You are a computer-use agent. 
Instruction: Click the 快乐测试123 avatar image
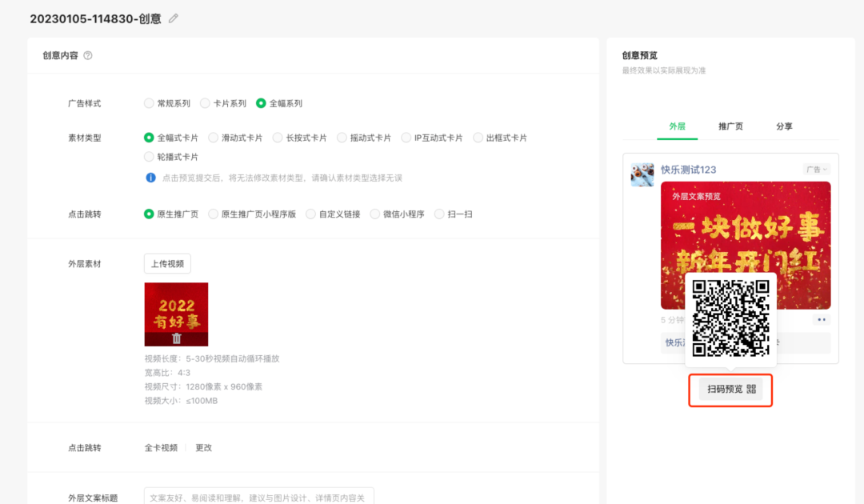(x=642, y=174)
